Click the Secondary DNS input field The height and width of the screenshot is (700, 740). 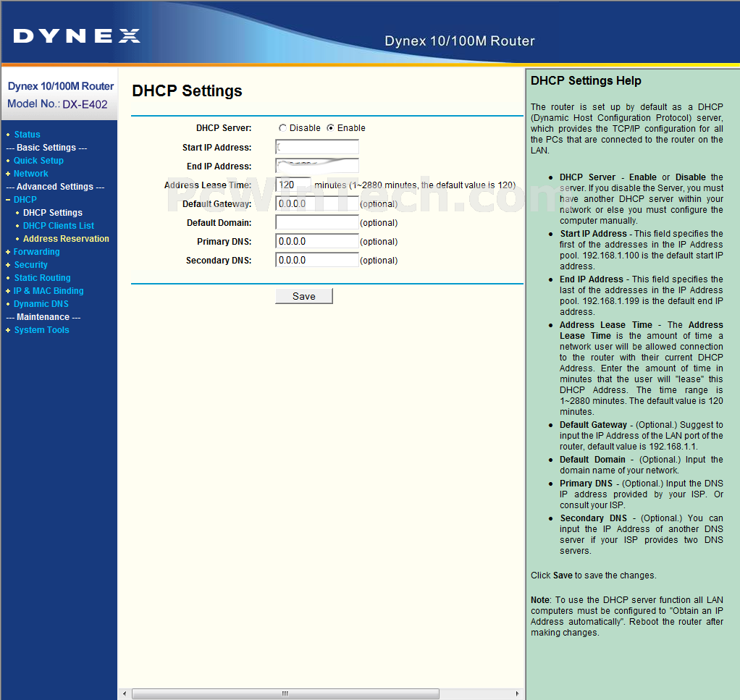(x=316, y=261)
